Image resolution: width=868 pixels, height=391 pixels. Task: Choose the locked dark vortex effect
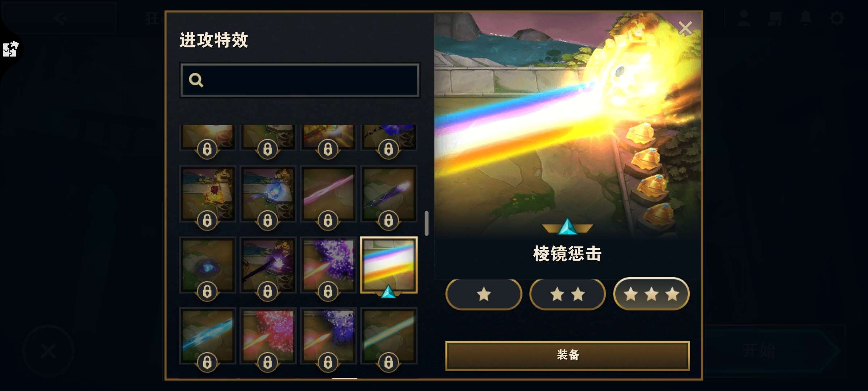(208, 265)
